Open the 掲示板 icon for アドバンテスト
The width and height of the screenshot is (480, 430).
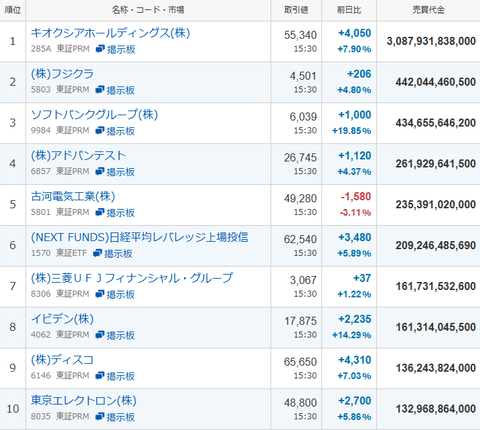click(x=115, y=172)
